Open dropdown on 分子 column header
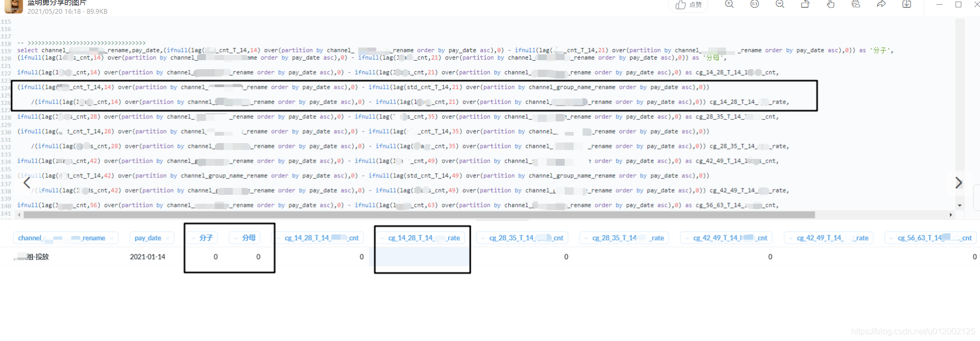The image size is (980, 341). [193, 238]
